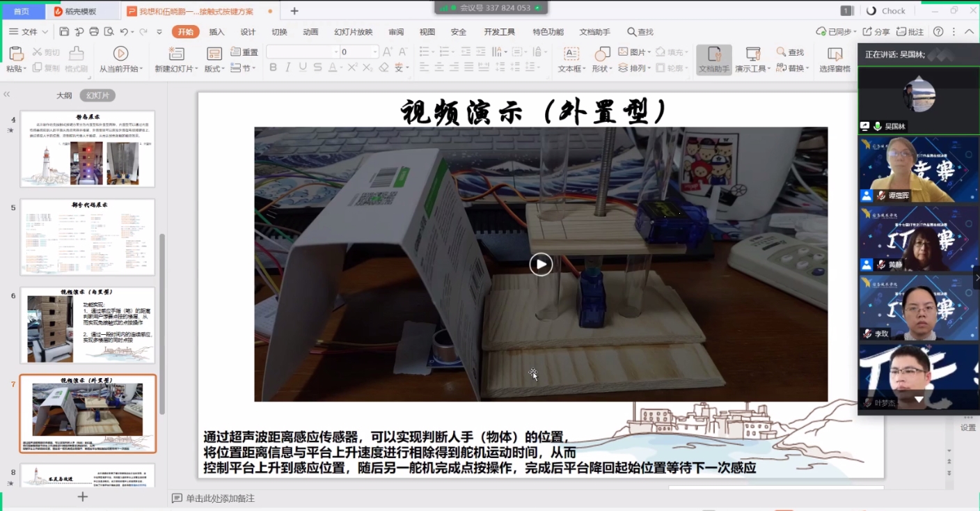Click the 重置 reset slide button
980x511 pixels.
pyautogui.click(x=244, y=52)
